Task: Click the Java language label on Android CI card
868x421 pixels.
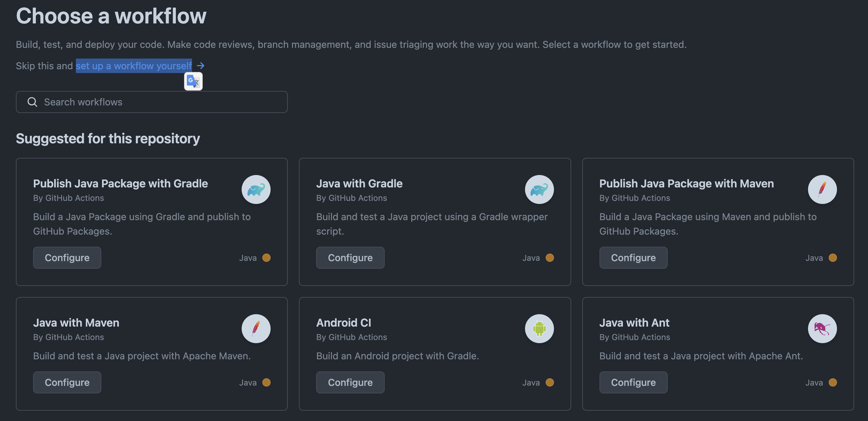Action: tap(531, 382)
